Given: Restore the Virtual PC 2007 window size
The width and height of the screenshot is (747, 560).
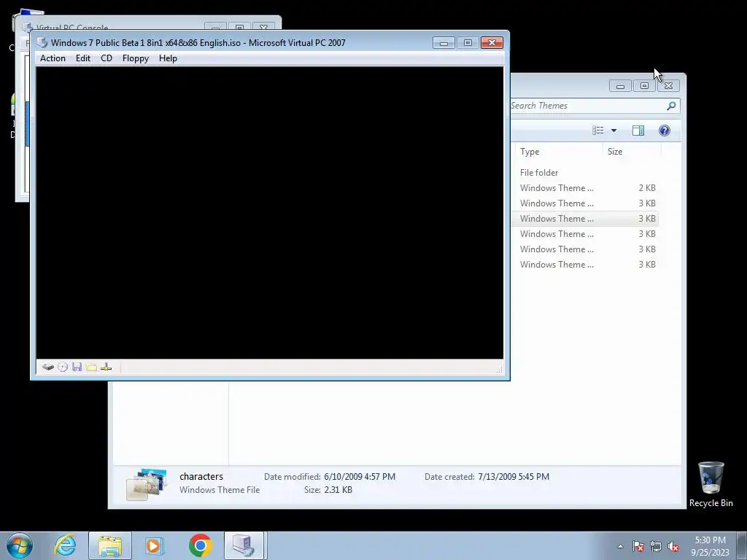Looking at the screenshot, I should click(468, 43).
